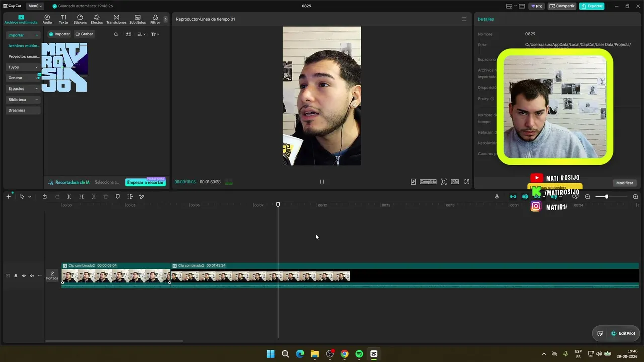Open Dreamina in the sidebar
Viewport: 644px width, 362px height.
(23, 110)
